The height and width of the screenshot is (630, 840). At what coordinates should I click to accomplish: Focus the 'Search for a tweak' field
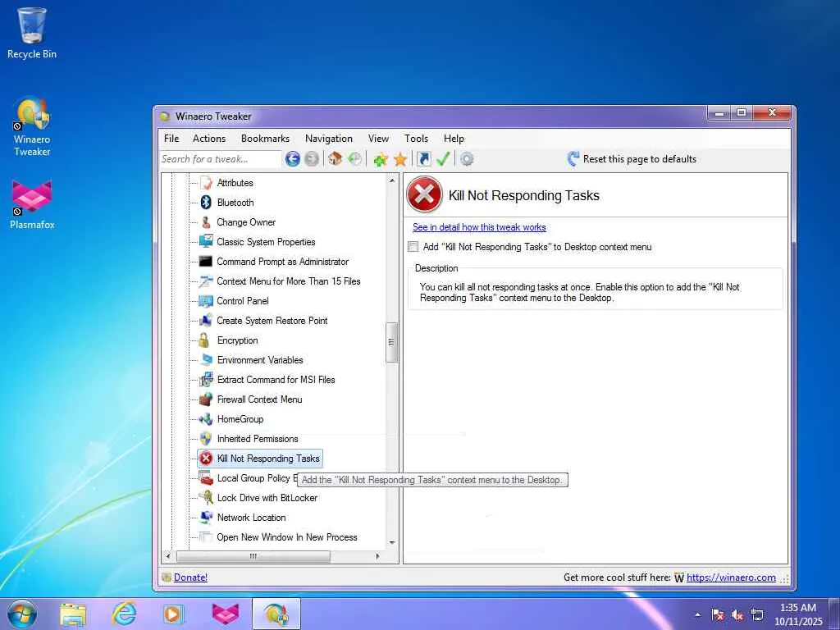pos(220,159)
